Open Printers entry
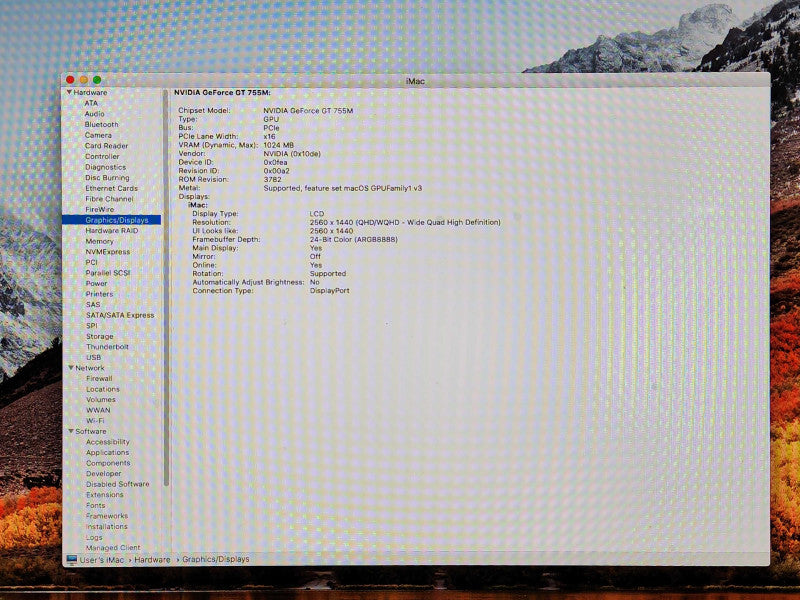 (99, 294)
